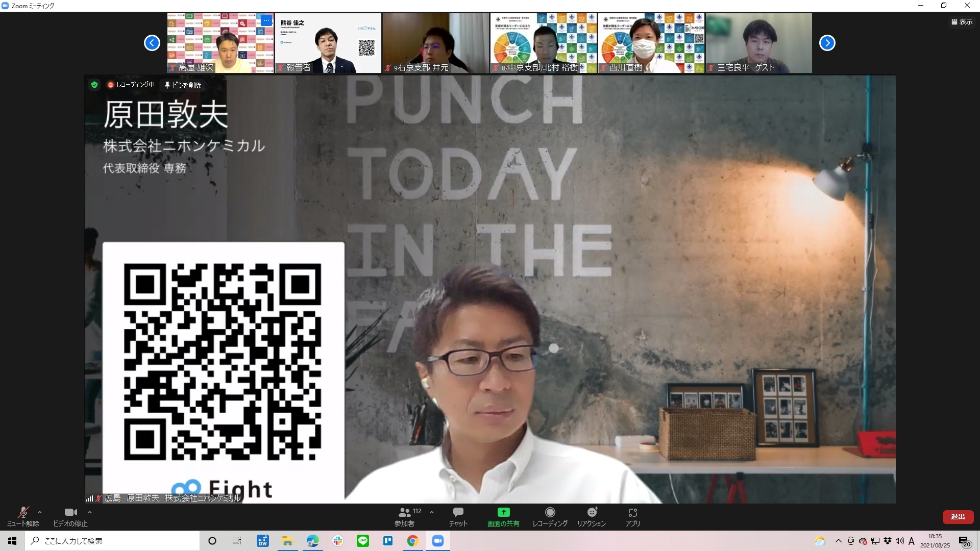Open clock showing 18:35 2021/08/25
The height and width of the screenshot is (551, 980).
(935, 541)
